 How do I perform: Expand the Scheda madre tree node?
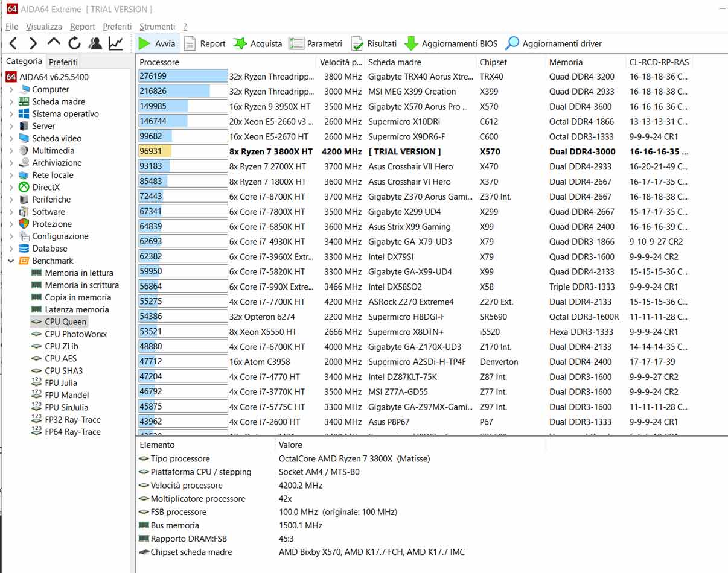click(11, 102)
